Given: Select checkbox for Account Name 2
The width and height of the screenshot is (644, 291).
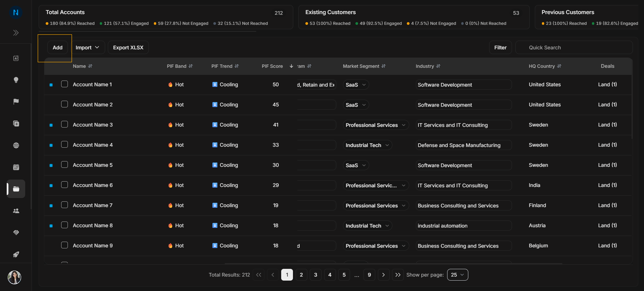Looking at the screenshot, I should pos(65,104).
